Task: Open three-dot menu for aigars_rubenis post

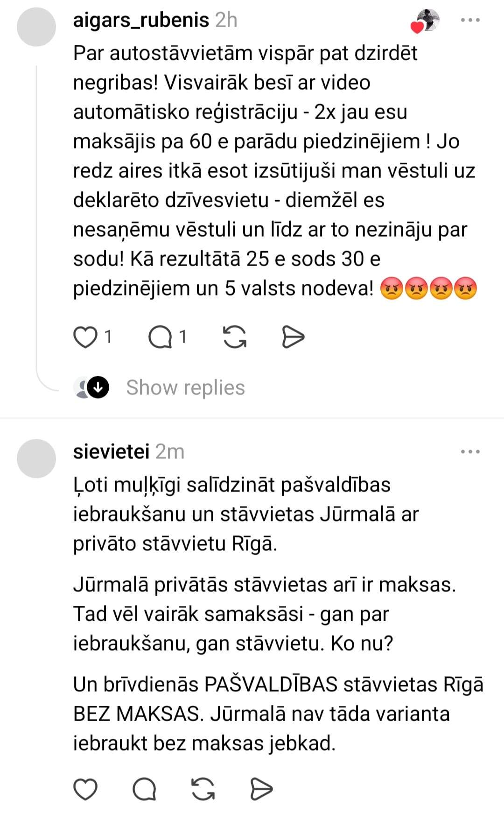Action: pos(470,20)
